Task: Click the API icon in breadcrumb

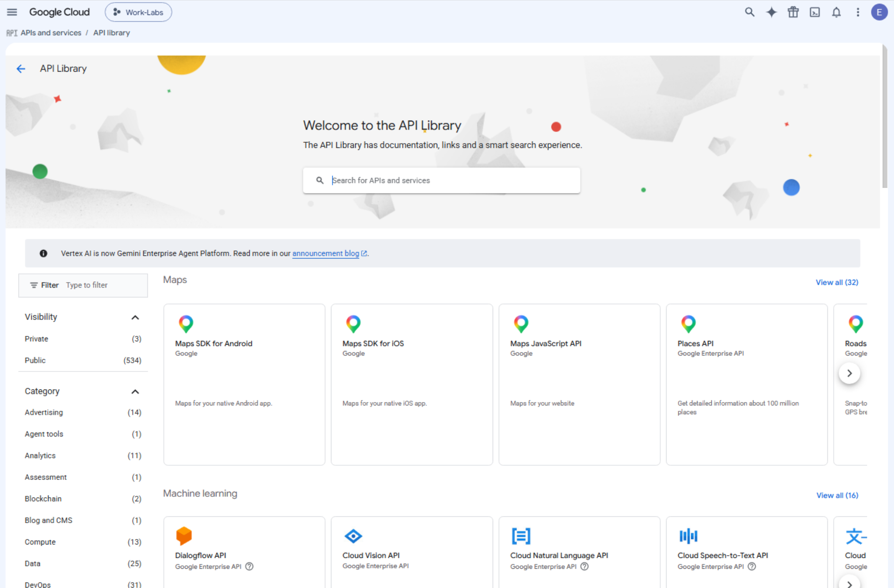Action: point(12,33)
